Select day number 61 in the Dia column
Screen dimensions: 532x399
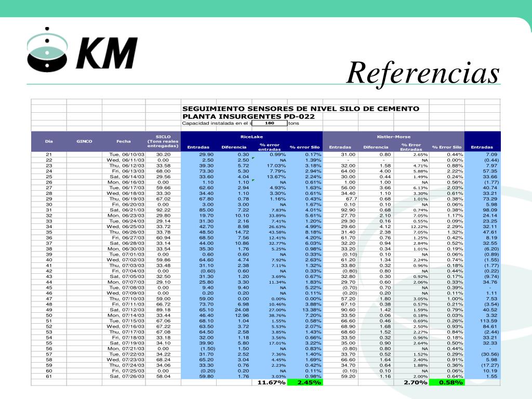[x=49, y=376]
